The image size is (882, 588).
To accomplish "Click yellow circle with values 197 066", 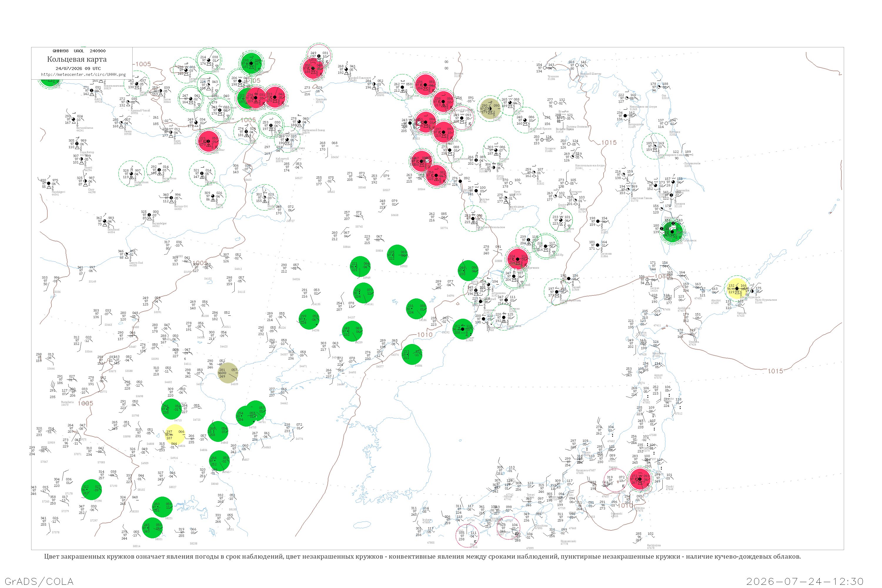I will (175, 435).
